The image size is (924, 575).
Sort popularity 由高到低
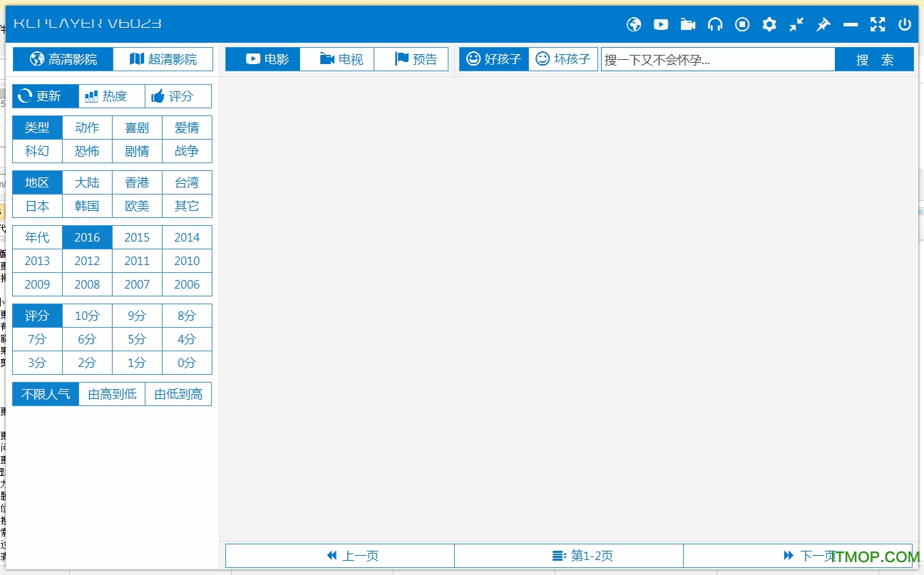coord(112,394)
